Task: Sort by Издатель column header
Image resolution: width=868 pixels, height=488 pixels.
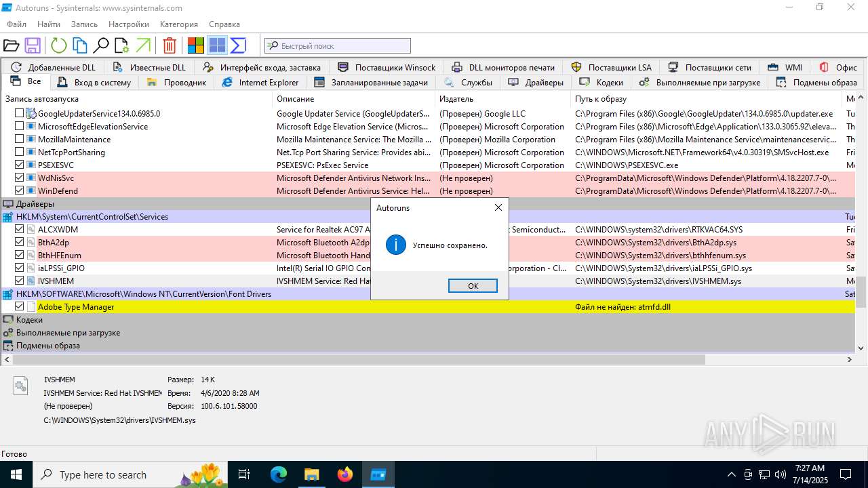Action: (504, 99)
